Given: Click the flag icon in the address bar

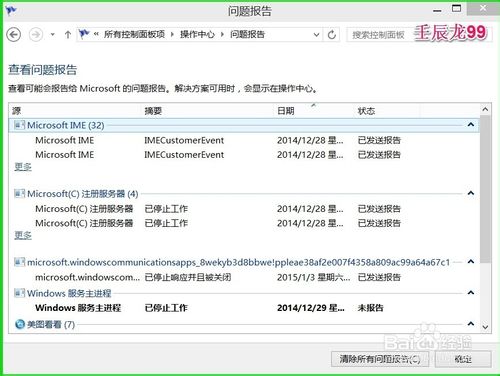Looking at the screenshot, I should click(84, 34).
